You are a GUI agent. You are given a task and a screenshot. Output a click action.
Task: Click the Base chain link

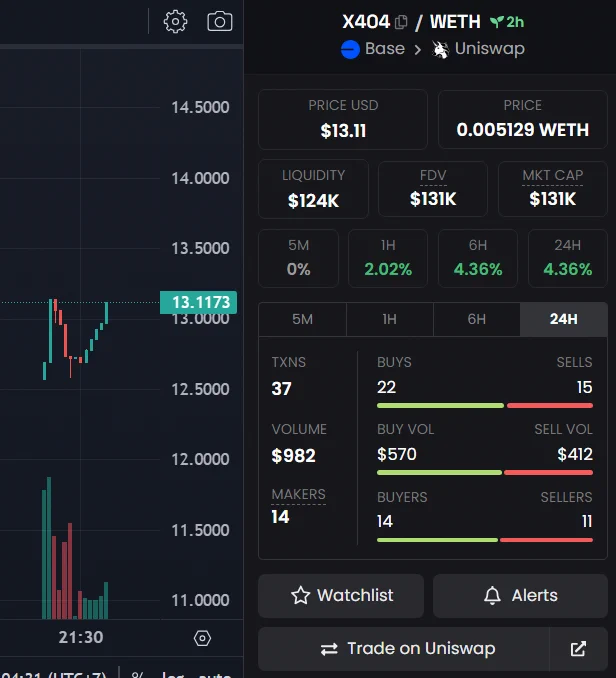tap(385, 48)
